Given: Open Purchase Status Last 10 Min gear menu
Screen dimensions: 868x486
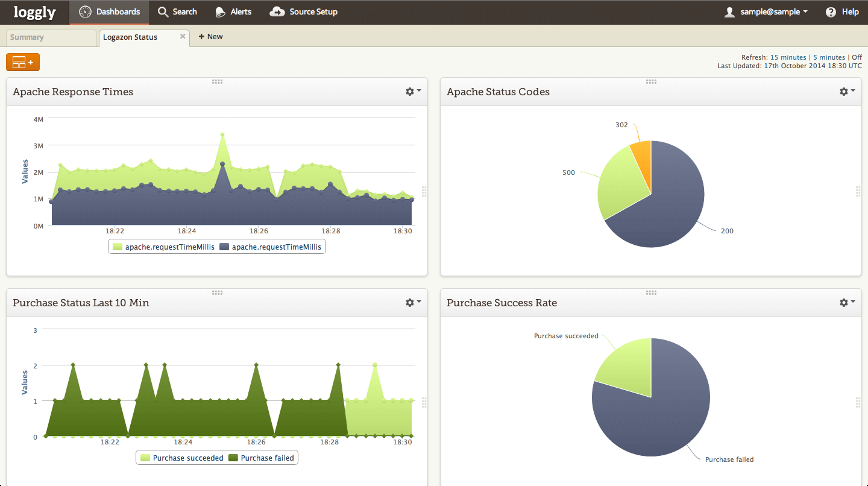Looking at the screenshot, I should [413, 303].
